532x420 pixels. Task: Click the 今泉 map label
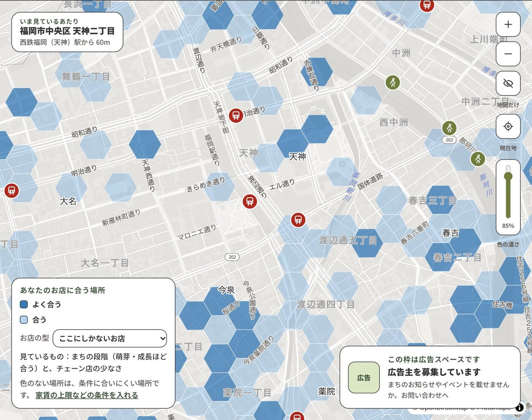coord(226,290)
